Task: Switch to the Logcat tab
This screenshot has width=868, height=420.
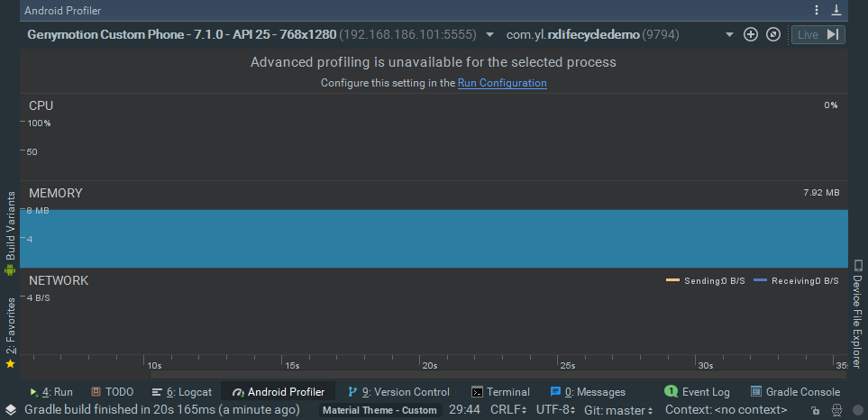Action: click(181, 392)
